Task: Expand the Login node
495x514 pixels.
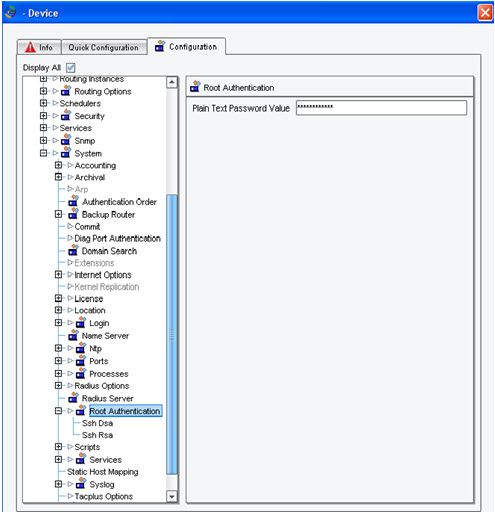Action: click(58, 323)
